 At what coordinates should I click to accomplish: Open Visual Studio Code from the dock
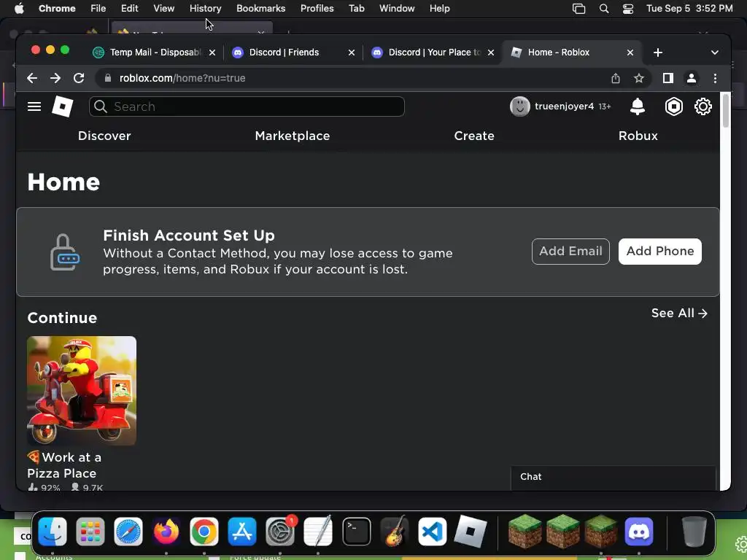click(432, 532)
